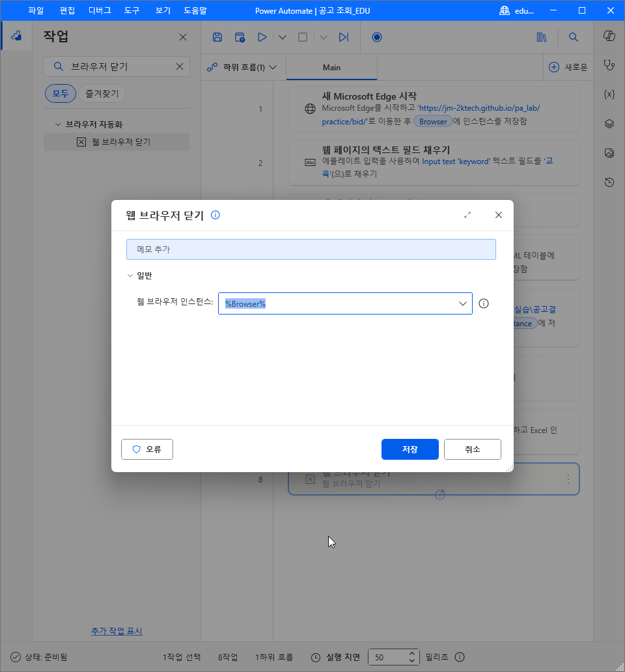Select the 즐겨찾기 filter pill

102,93
